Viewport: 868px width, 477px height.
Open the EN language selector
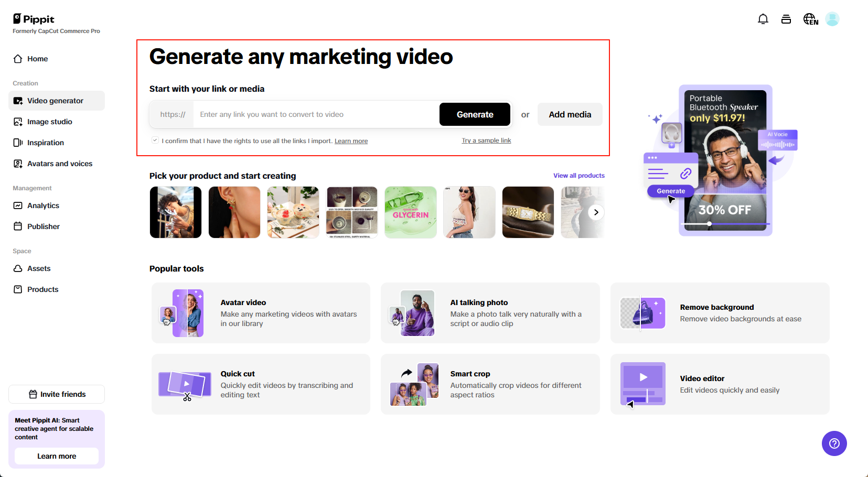click(x=810, y=18)
